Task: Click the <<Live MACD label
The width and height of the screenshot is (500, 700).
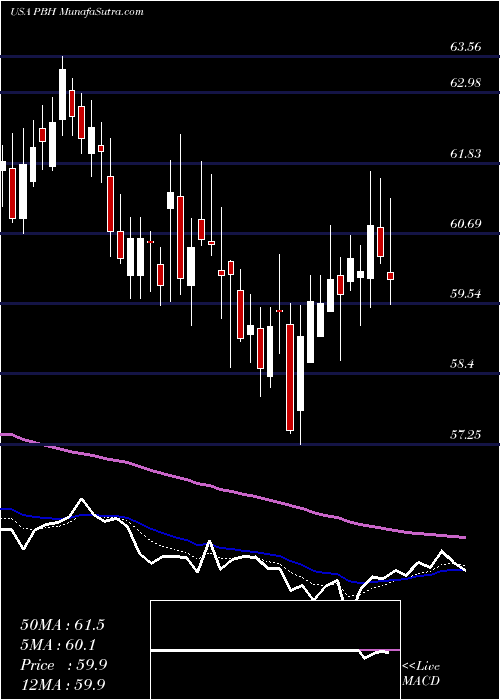Action: point(421,673)
